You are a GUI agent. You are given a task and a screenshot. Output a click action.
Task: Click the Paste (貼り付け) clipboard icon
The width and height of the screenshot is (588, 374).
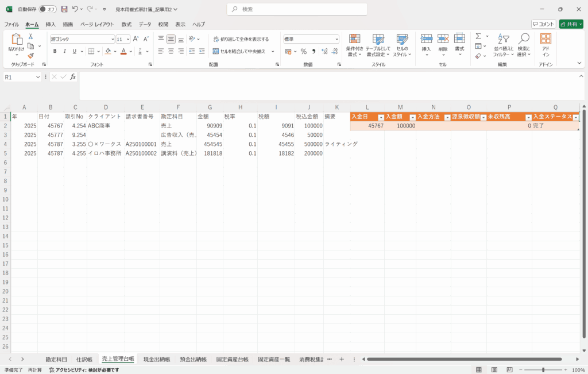point(17,39)
